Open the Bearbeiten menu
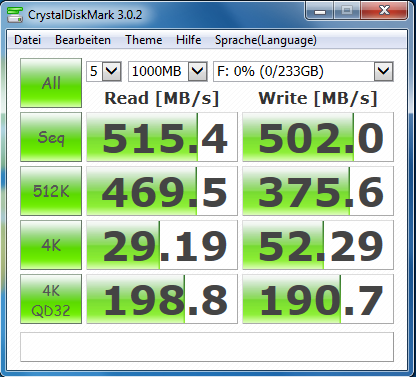Viewport: 416px width, 377px height. click(x=83, y=40)
